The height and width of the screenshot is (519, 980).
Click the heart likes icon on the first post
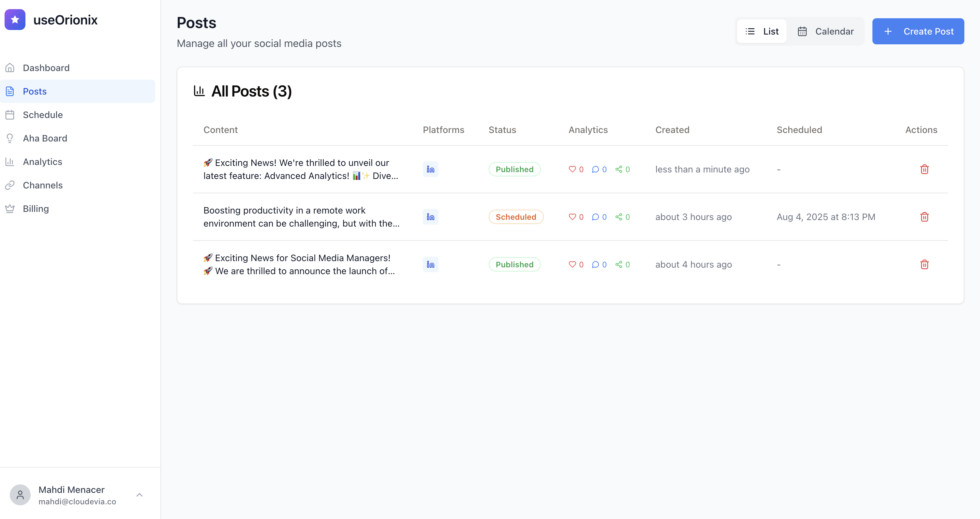pyautogui.click(x=572, y=169)
